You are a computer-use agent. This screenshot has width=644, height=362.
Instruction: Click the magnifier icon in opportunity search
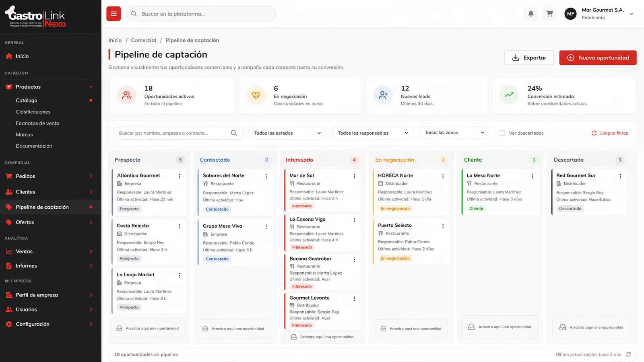tap(234, 133)
